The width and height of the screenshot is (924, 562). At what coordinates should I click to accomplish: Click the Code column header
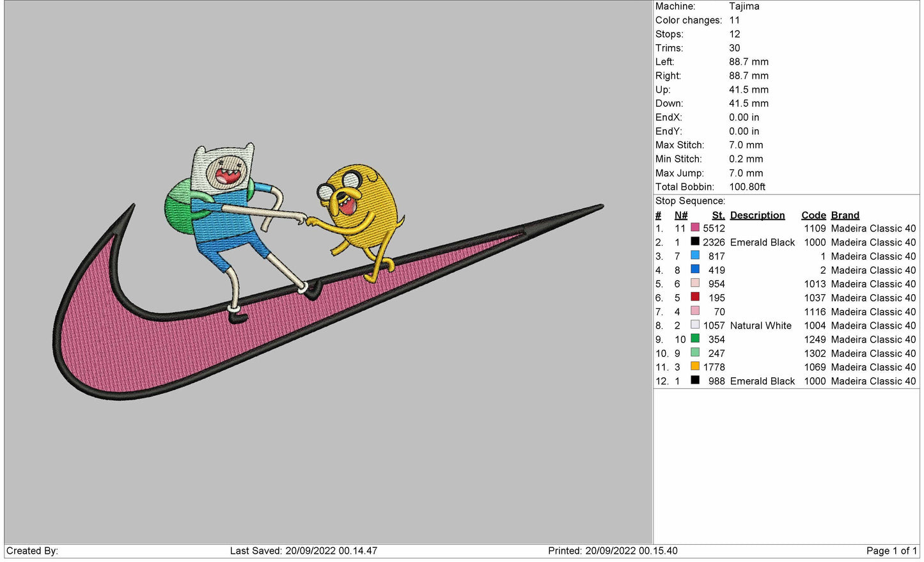(x=813, y=215)
